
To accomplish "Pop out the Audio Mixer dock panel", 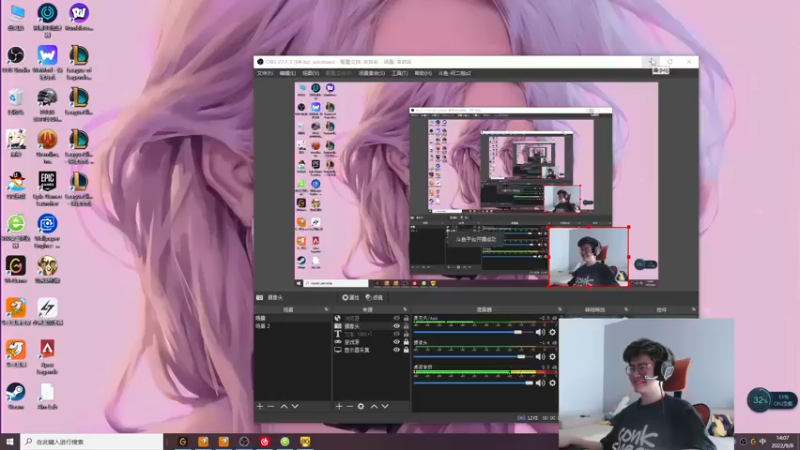I will pyautogui.click(x=560, y=310).
